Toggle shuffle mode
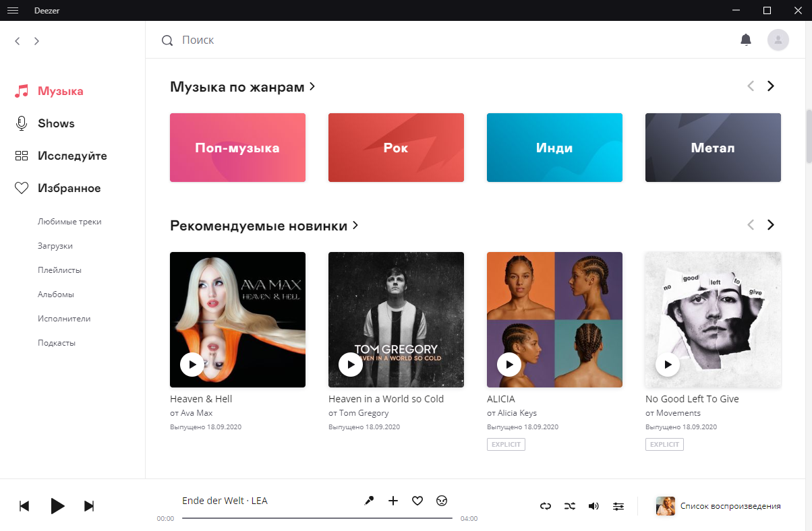Viewport: 812px width, 531px height. coord(570,506)
